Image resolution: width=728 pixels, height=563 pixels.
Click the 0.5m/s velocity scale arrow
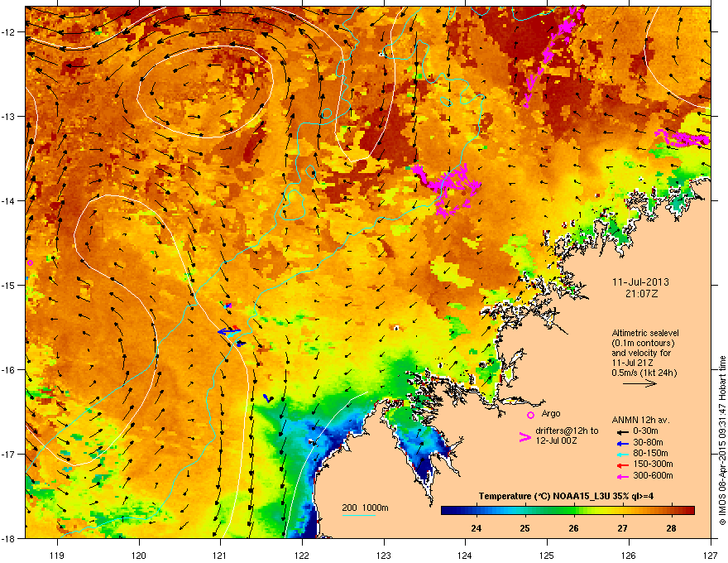(x=639, y=383)
